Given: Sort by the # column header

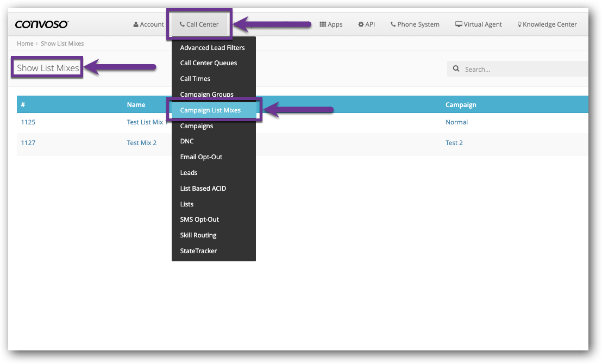Looking at the screenshot, I should coord(23,105).
